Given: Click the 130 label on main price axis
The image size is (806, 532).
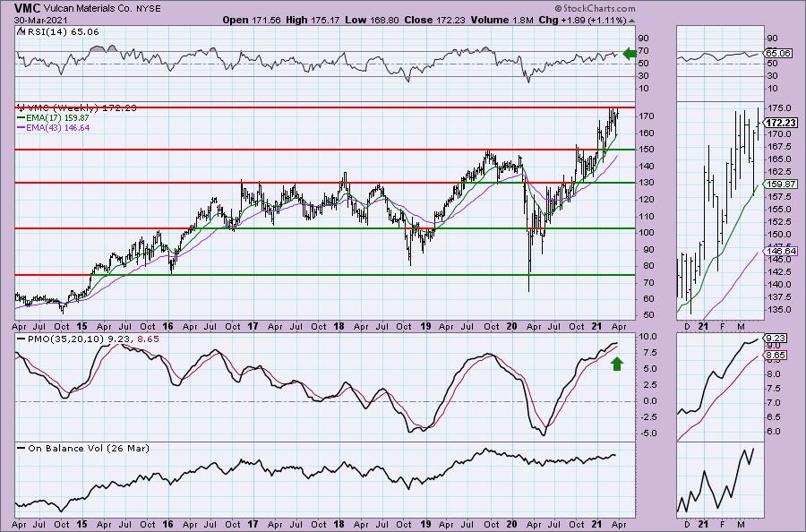Looking at the screenshot, I should pos(647,183).
